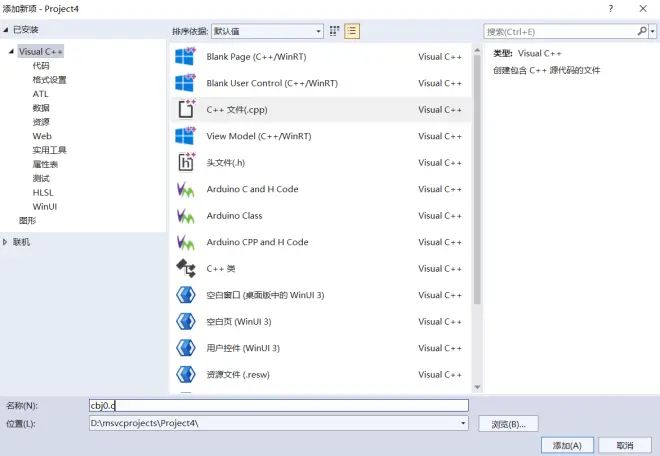Choose the C++ 文件(.cpp) file icon
Screen dimensions: 660x456
(186, 109)
